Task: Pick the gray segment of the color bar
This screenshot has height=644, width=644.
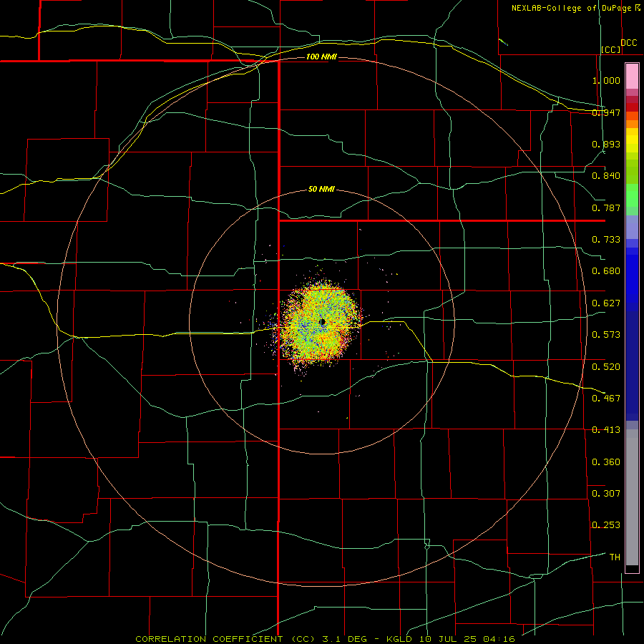Action: click(632, 497)
